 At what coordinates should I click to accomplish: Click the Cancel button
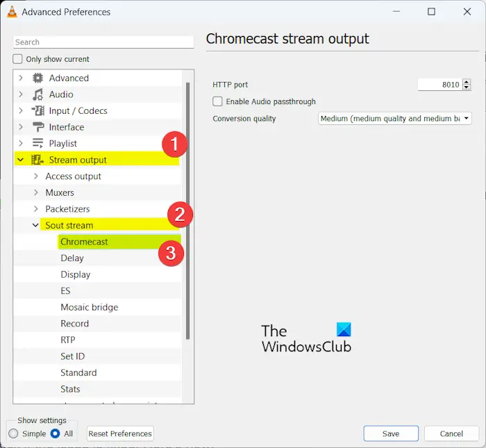tap(451, 433)
